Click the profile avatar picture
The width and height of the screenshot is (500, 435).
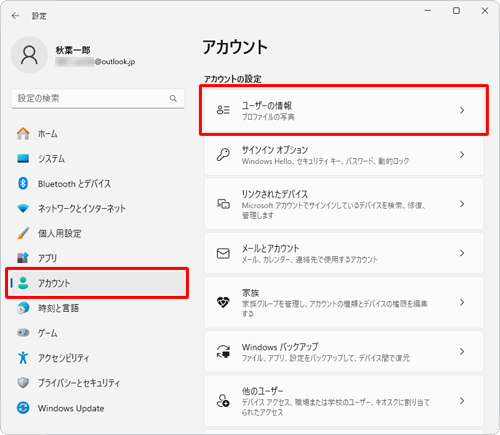click(x=29, y=55)
